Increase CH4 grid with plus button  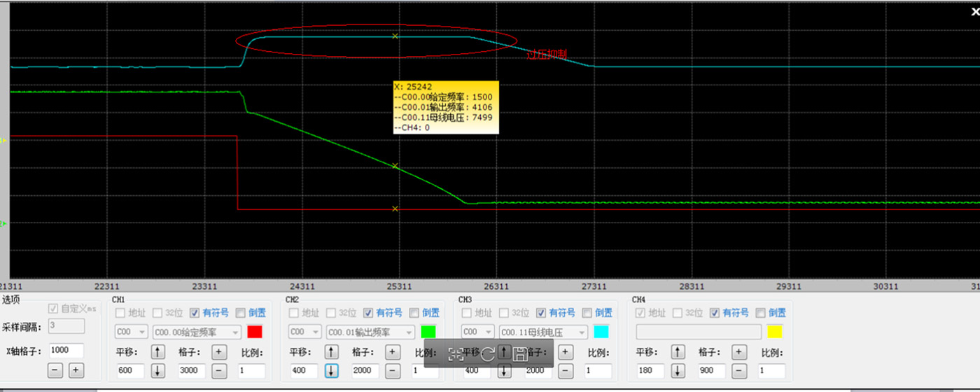click(739, 352)
